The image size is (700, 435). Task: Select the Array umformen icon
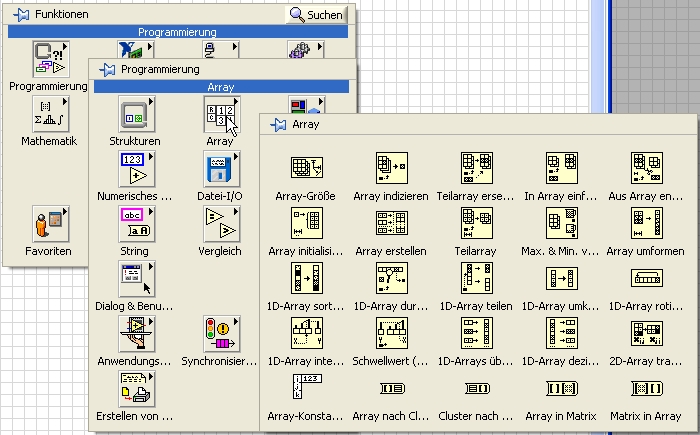click(646, 223)
